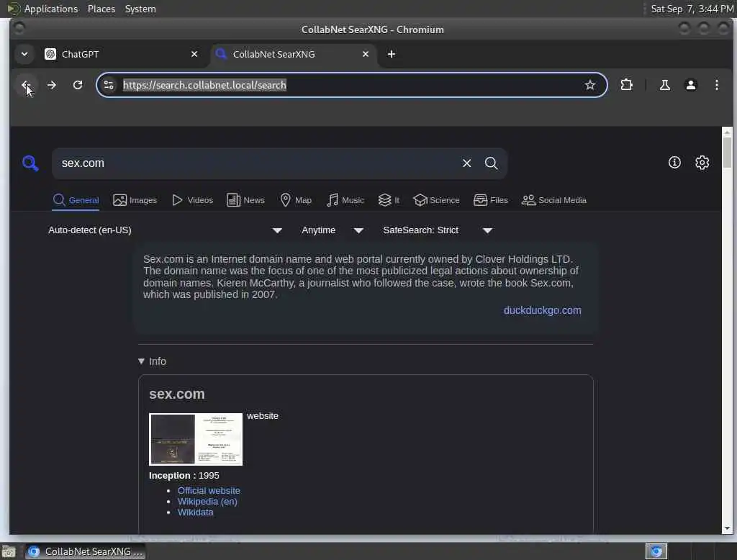Click the page vertical scrollbar thumb
737x560 pixels.
(727, 153)
